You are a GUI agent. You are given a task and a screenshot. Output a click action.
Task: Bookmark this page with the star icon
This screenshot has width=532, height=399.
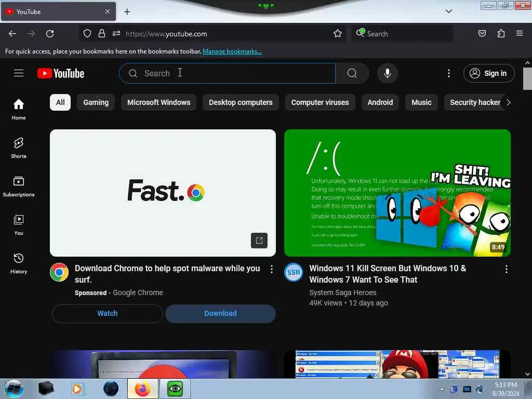pos(338,34)
